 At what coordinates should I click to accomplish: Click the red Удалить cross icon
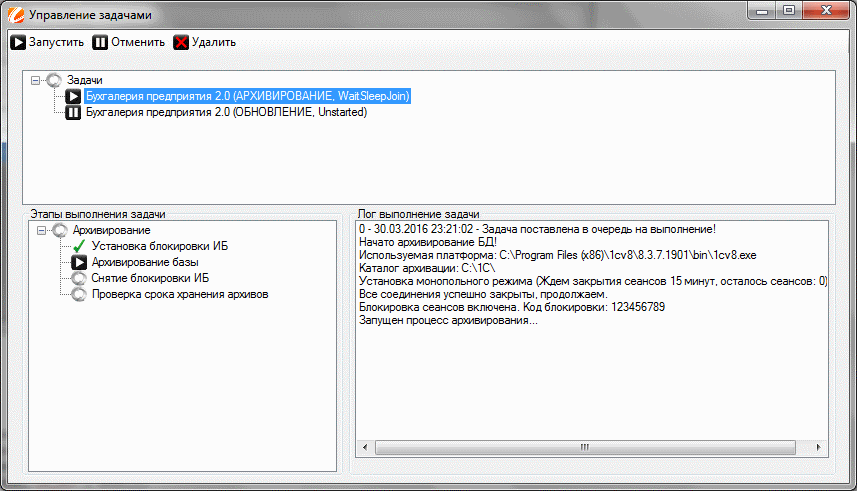[x=181, y=42]
